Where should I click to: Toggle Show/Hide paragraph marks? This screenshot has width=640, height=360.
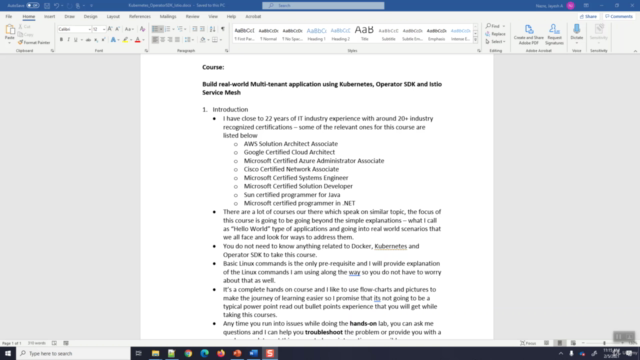click(x=223, y=29)
